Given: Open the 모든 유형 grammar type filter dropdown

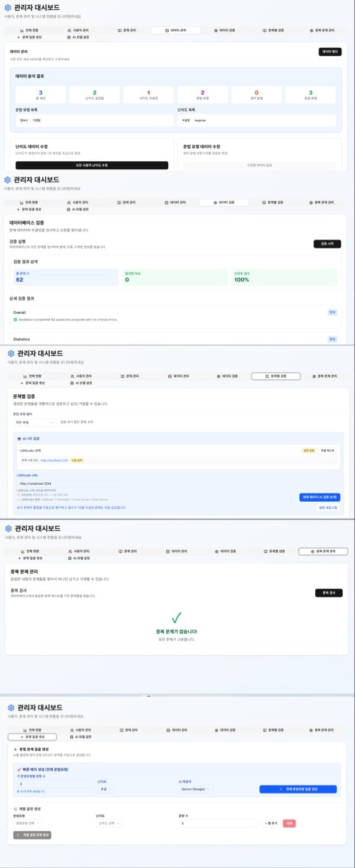Looking at the screenshot, I should pos(35,422).
